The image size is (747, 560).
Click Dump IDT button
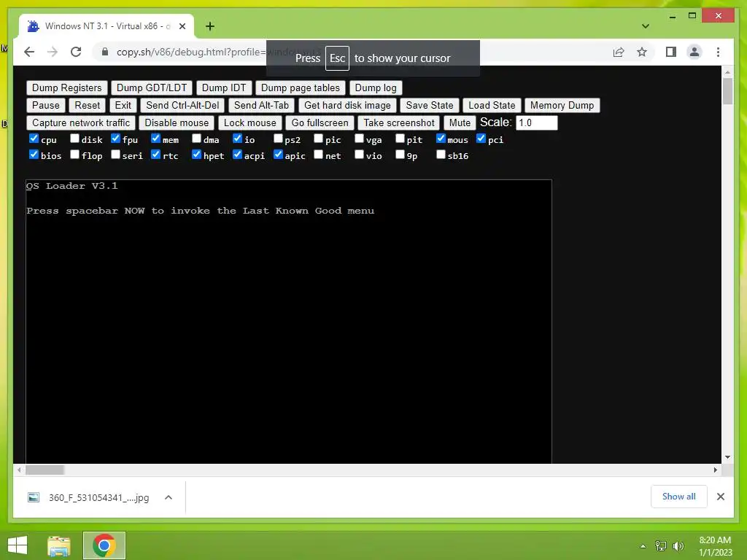(224, 87)
